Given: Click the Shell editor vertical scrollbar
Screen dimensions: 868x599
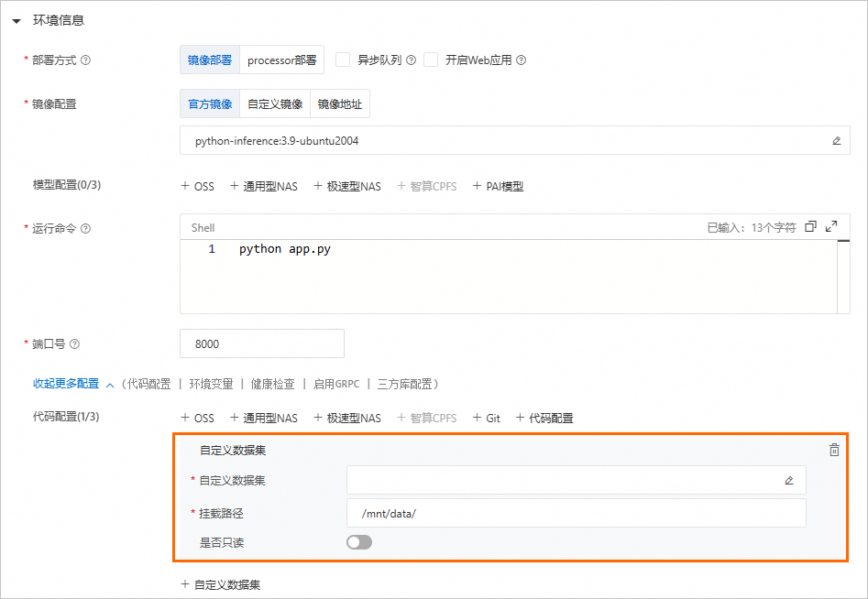Looking at the screenshot, I should (x=843, y=277).
